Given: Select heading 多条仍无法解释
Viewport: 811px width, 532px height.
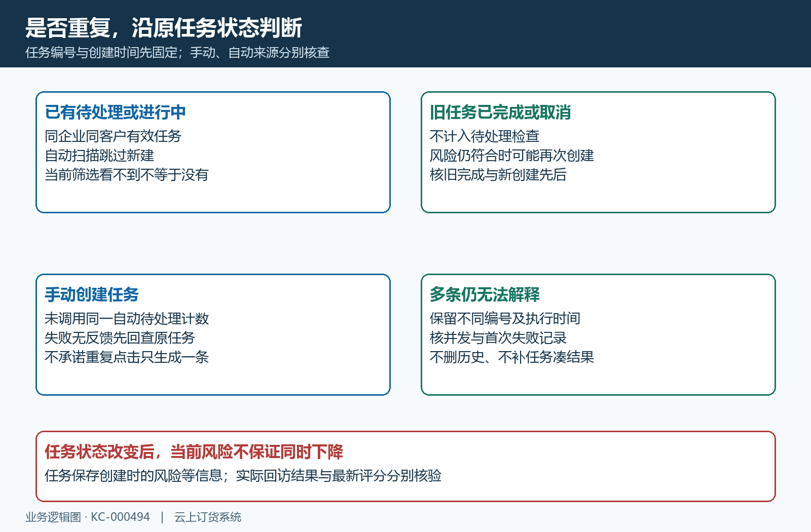Looking at the screenshot, I should coord(485,294).
